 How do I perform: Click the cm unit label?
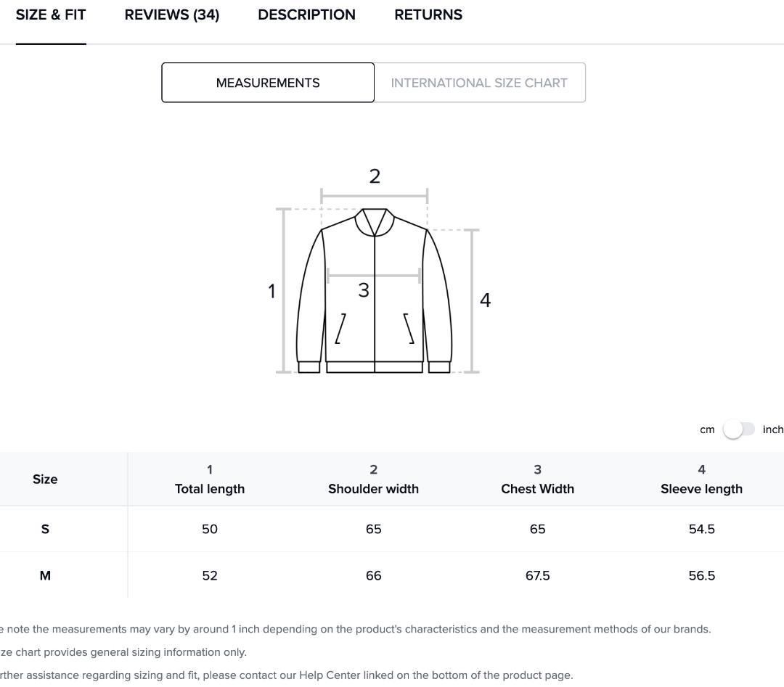[x=707, y=429]
